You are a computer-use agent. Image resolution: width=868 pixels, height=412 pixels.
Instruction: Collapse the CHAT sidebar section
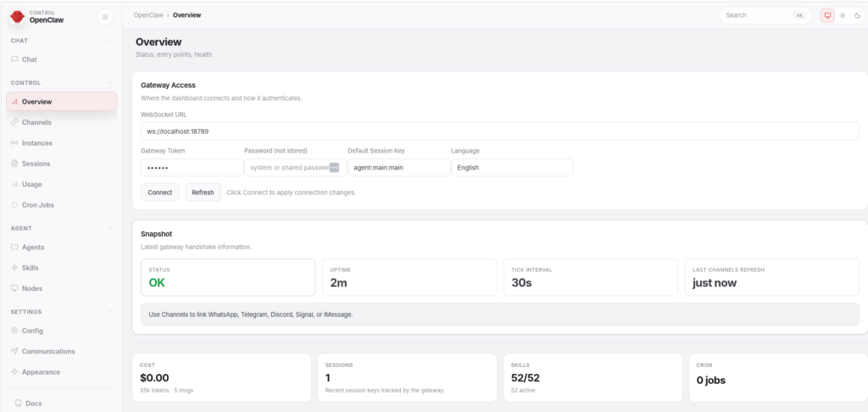click(x=110, y=41)
